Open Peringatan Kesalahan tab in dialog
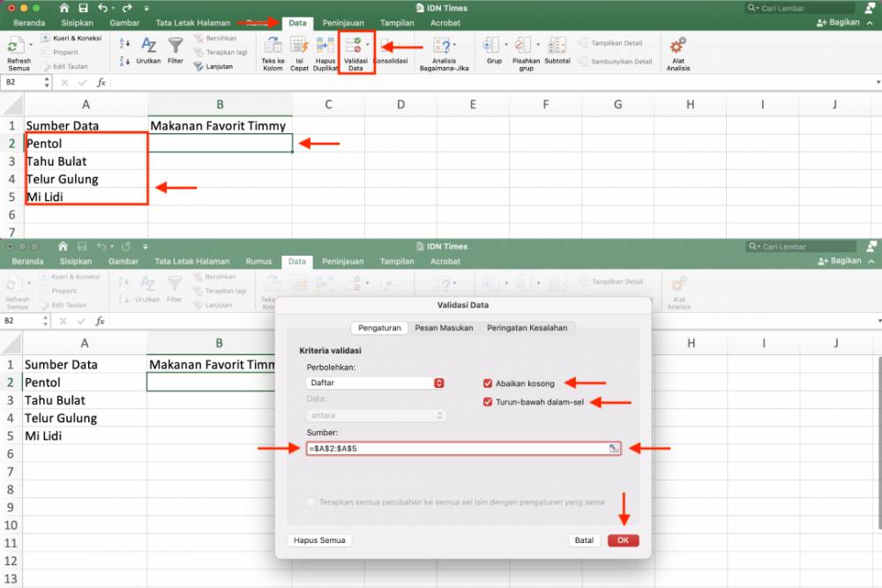The height and width of the screenshot is (588, 882). (x=527, y=328)
